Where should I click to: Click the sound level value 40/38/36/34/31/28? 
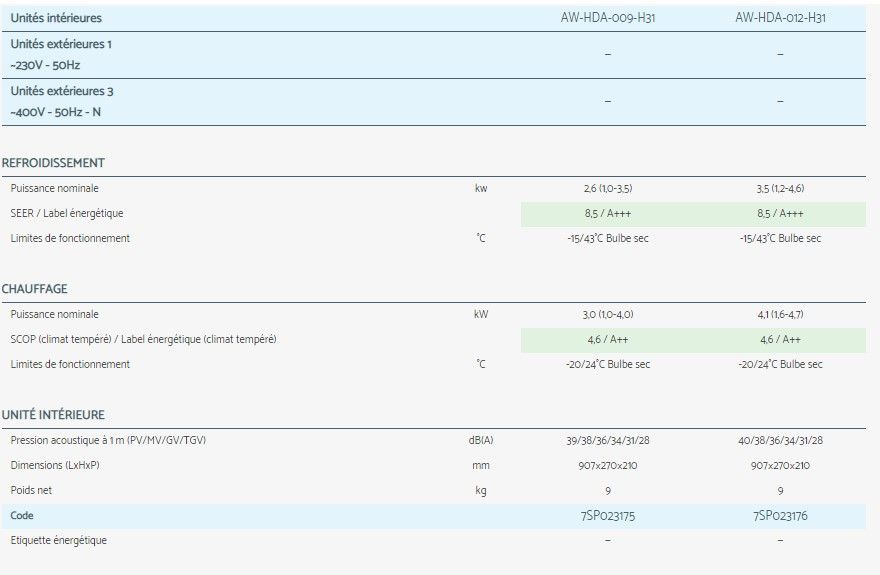(x=780, y=441)
